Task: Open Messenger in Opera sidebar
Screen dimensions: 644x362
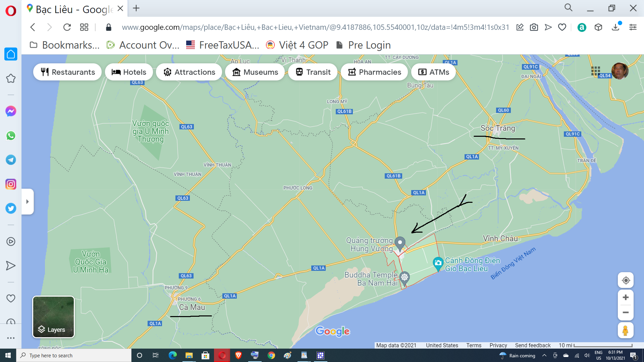Action: [x=11, y=111]
